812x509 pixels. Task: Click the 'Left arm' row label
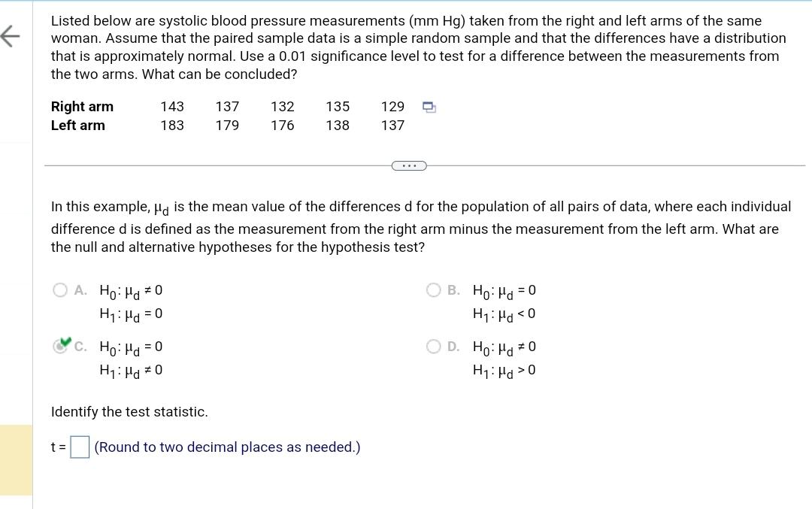click(x=77, y=126)
